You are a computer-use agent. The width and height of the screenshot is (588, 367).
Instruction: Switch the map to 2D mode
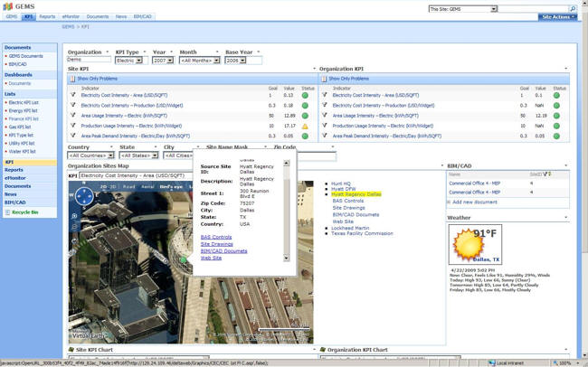[x=103, y=186]
